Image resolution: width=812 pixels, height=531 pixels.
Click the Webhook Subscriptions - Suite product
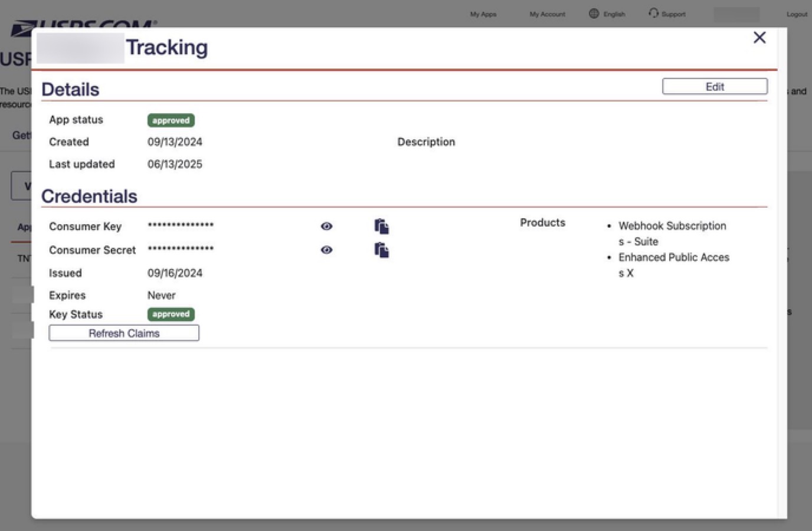(672, 234)
